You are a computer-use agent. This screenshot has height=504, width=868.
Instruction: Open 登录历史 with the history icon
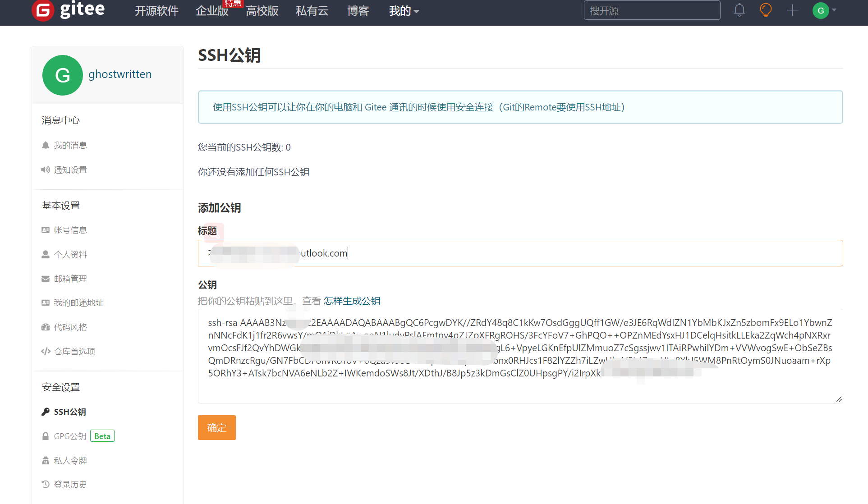tap(70, 484)
